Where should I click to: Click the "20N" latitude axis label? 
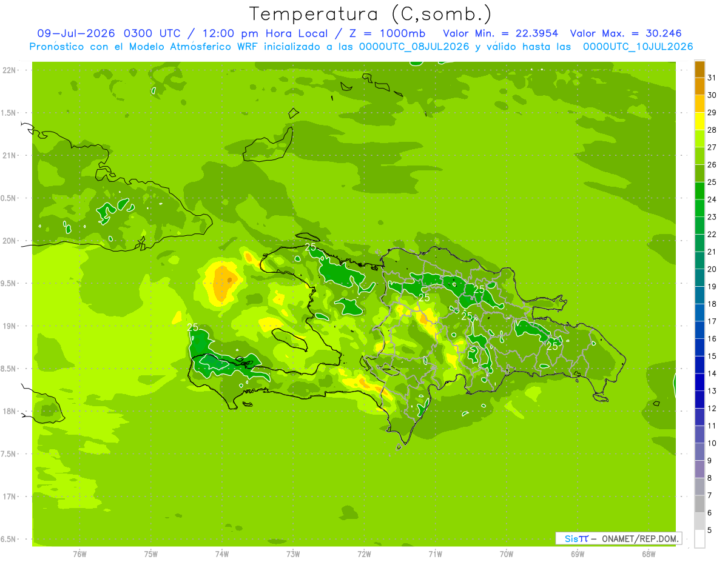(x=9, y=241)
